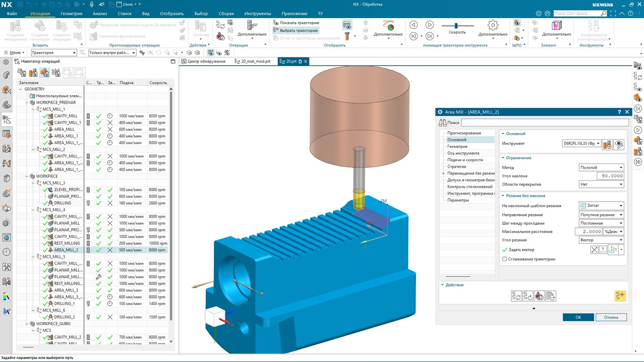This screenshot has height=362, width=644.
Task: Click the Replay toolpath icon in Actions
Action: [x=528, y=296]
